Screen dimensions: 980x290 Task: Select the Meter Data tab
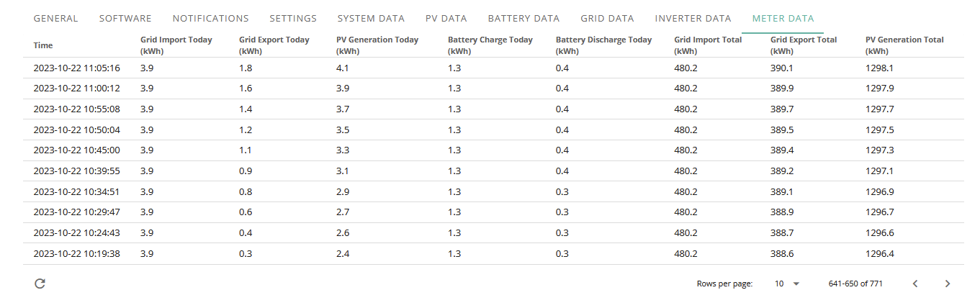click(x=783, y=18)
